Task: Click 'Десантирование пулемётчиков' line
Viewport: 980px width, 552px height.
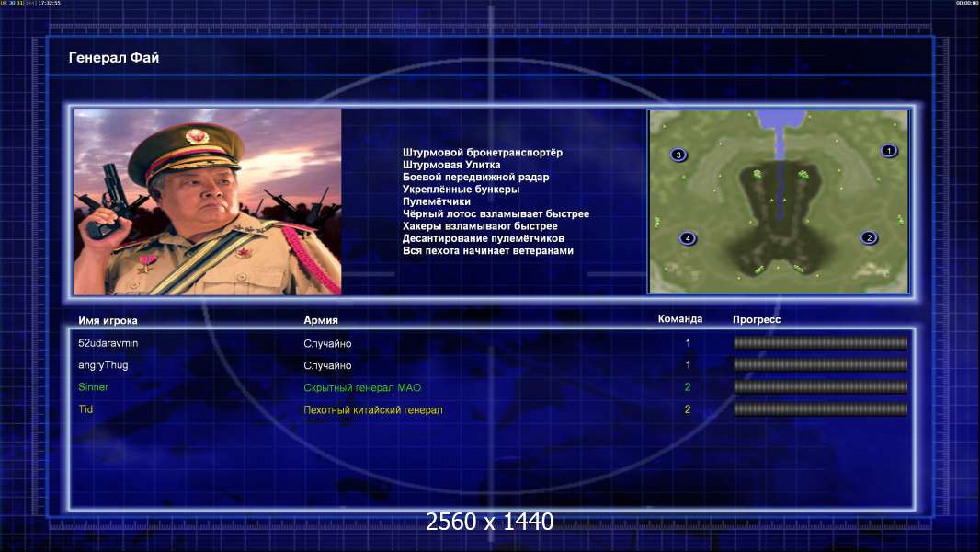Action: (484, 238)
